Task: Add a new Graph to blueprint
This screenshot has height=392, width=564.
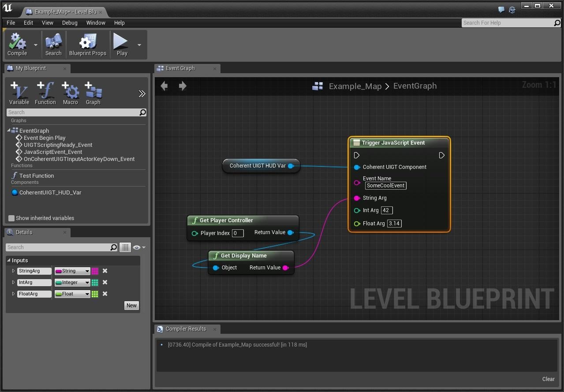Action: tap(93, 93)
